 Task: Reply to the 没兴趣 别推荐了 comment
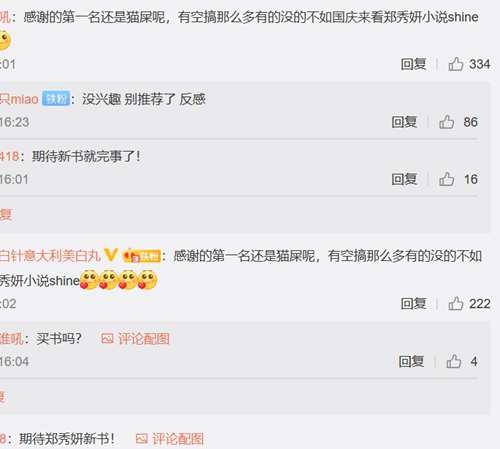click(404, 122)
